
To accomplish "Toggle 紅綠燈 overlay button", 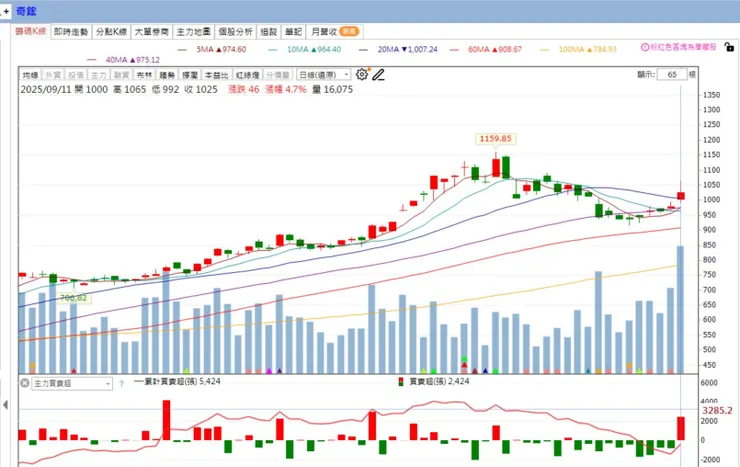I will coord(248,75).
